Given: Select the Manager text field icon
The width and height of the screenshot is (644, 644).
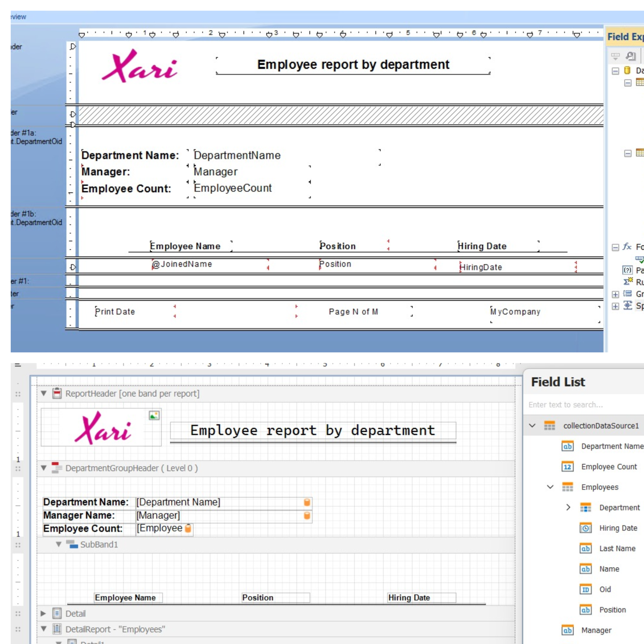Looking at the screenshot, I should pos(568,630).
